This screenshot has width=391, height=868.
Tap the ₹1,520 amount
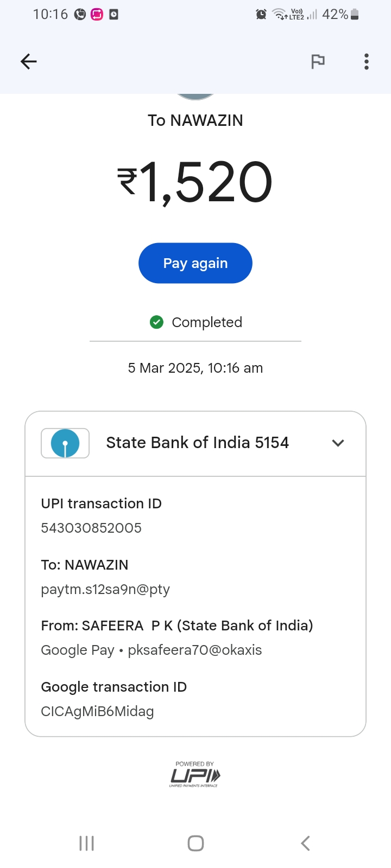(x=195, y=183)
